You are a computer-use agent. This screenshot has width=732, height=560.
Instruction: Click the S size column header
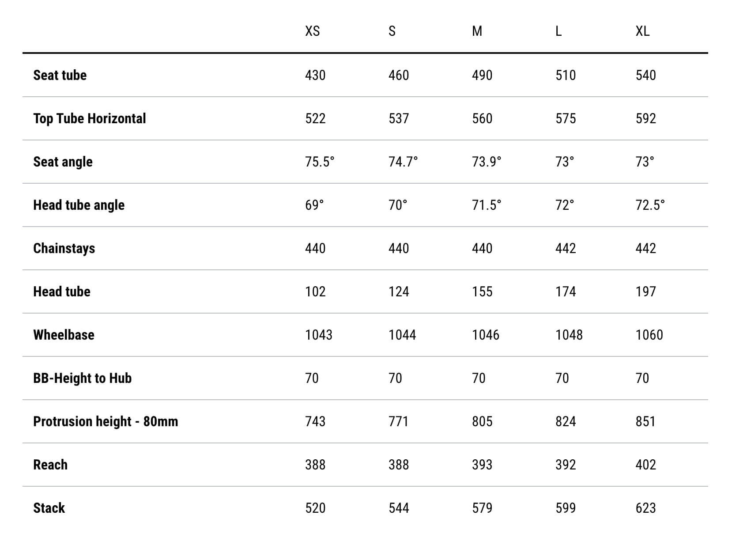(x=392, y=31)
